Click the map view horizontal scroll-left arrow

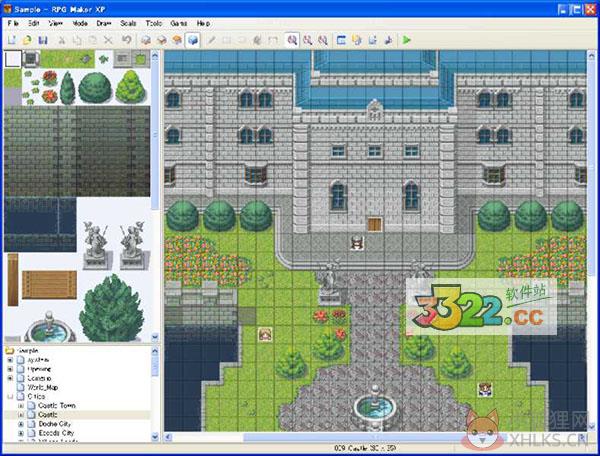(x=168, y=436)
